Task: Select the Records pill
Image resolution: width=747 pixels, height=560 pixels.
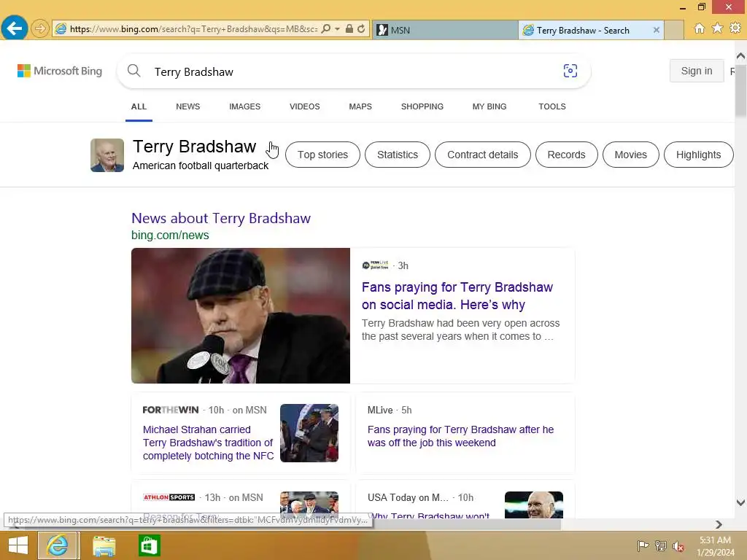Action: coord(566,155)
